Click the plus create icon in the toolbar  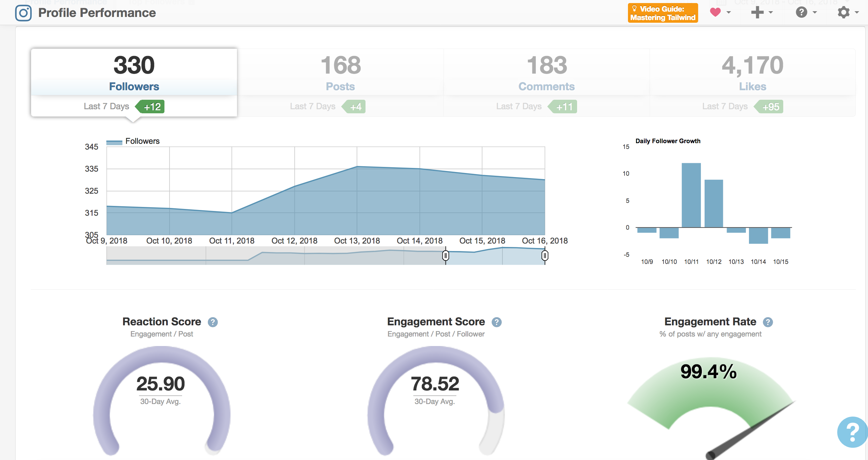[757, 12]
